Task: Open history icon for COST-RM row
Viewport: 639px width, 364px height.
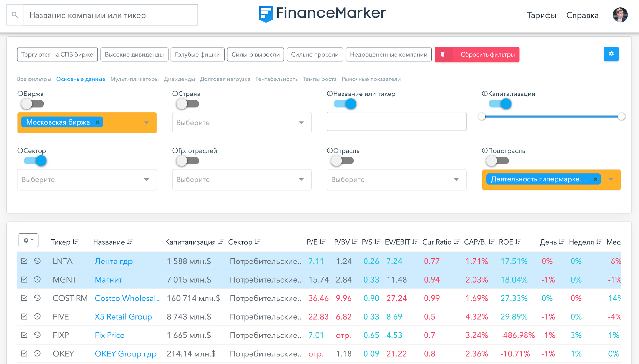Action: pyautogui.click(x=37, y=298)
